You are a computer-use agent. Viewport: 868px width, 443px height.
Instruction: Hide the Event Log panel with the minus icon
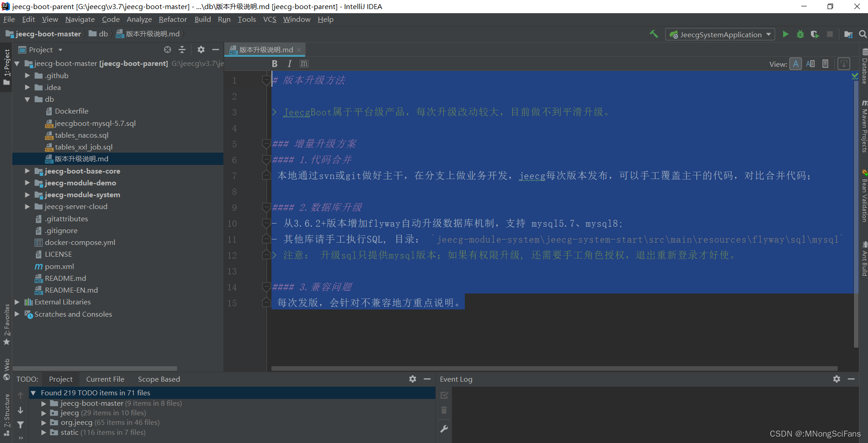[x=851, y=379]
